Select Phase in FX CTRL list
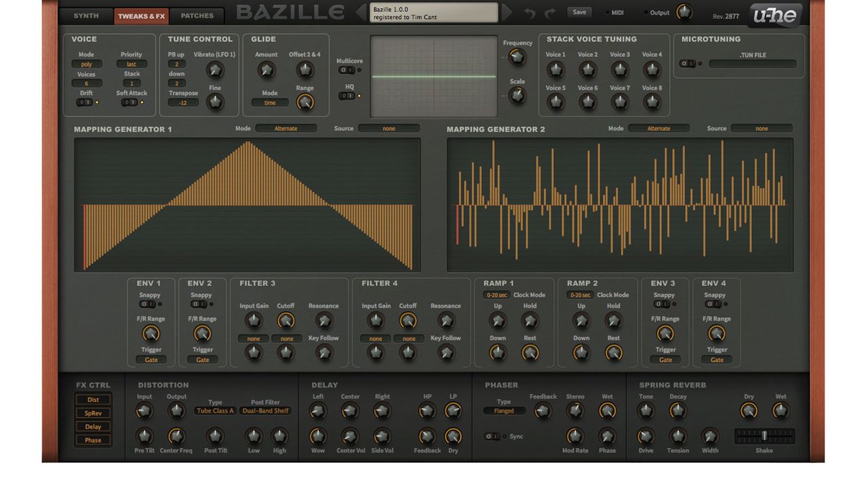Screen dimensions: 868x488 93,440
